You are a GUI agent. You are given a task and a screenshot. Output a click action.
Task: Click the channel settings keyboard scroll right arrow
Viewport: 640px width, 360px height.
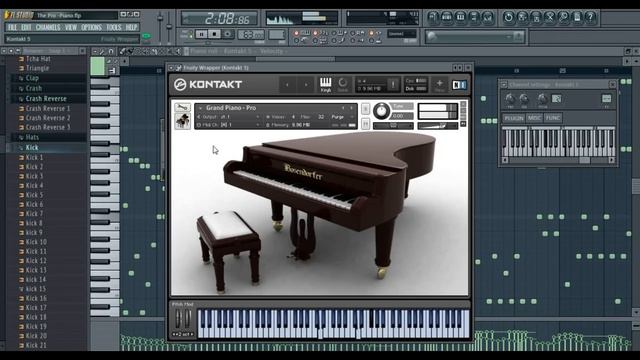611,160
